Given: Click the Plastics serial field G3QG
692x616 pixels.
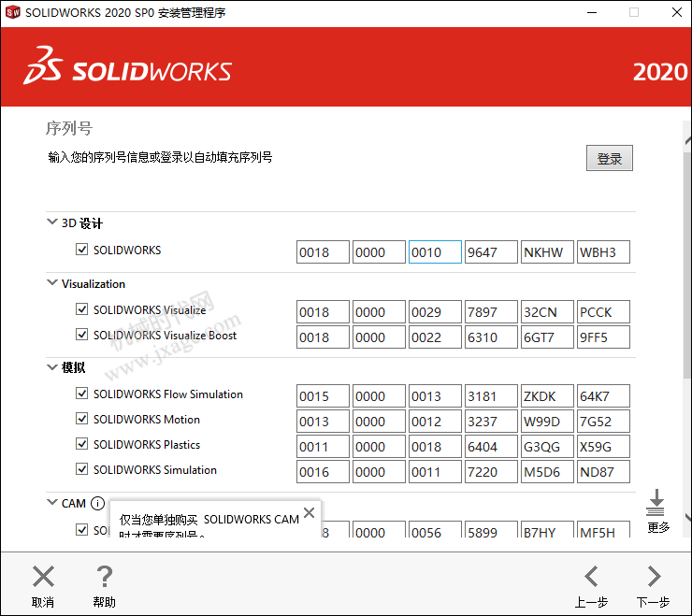Looking at the screenshot, I should (x=547, y=446).
